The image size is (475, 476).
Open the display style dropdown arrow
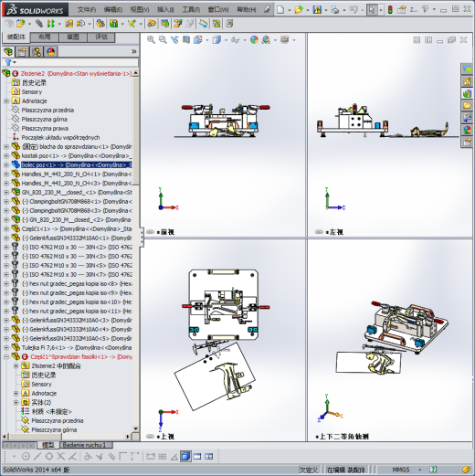tap(226, 40)
